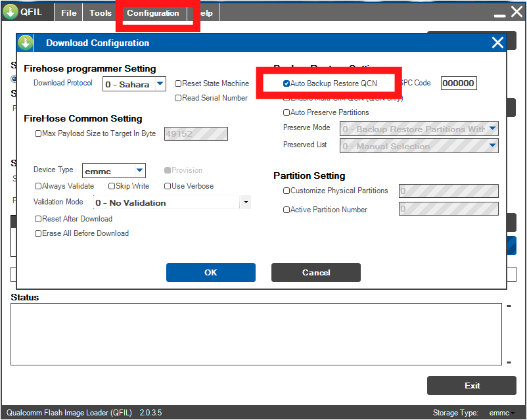Enable Read Serial Number checkbox
Viewport: 527px width, 420px height.
click(178, 98)
